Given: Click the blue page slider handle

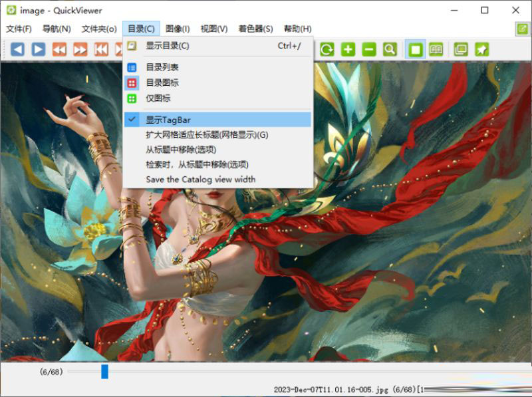Looking at the screenshot, I should [x=105, y=372].
